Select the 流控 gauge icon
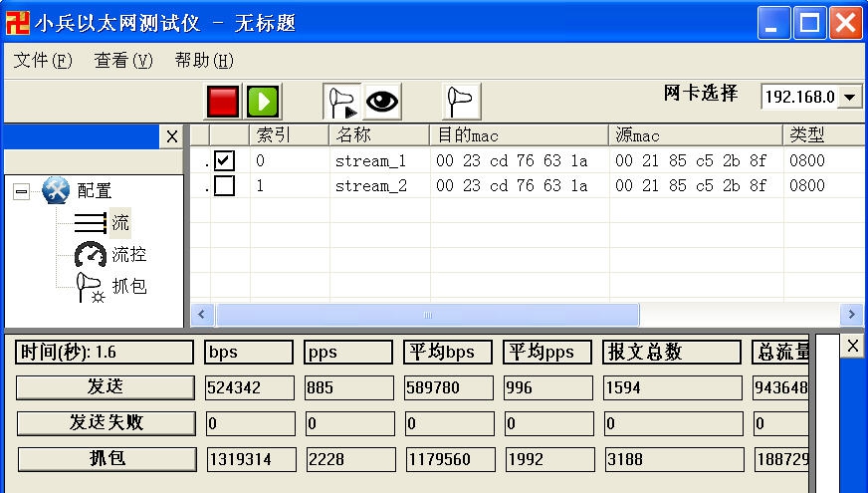 (x=91, y=254)
